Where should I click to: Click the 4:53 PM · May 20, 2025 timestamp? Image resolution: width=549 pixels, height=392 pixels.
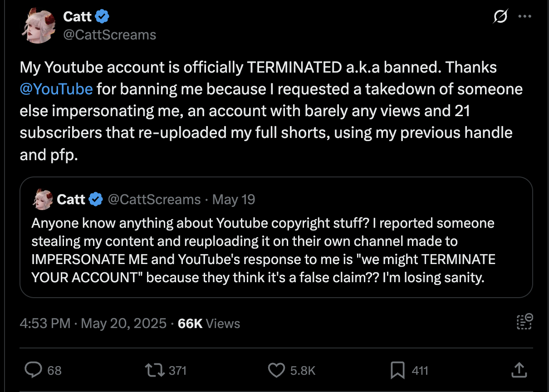[x=93, y=323]
